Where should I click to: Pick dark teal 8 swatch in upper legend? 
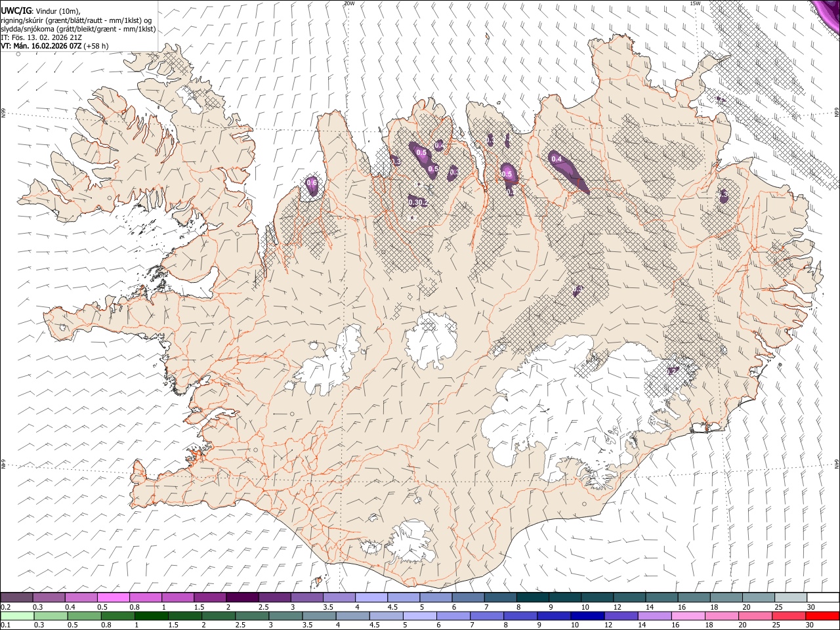click(x=532, y=598)
